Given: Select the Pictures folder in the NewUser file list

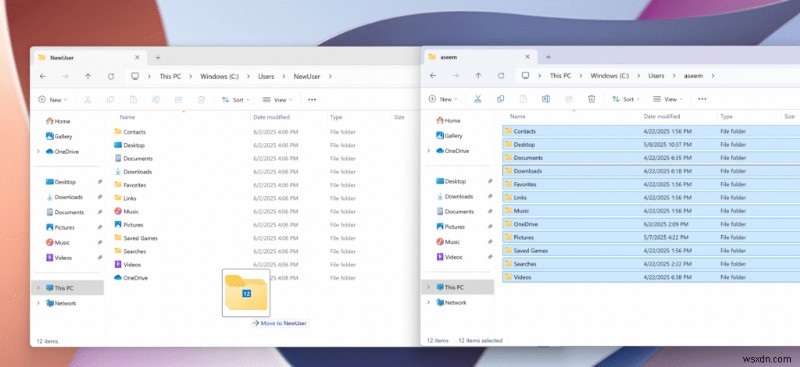Looking at the screenshot, I should (129, 225).
